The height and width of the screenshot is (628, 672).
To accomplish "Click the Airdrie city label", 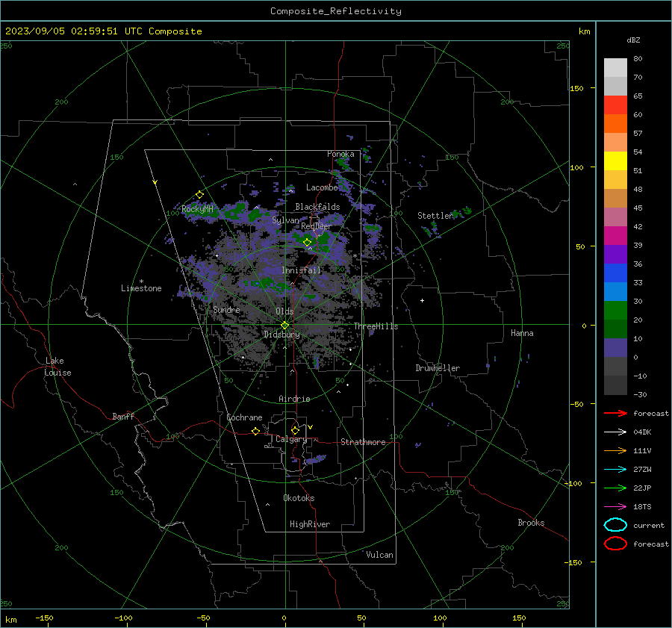I will tap(294, 399).
